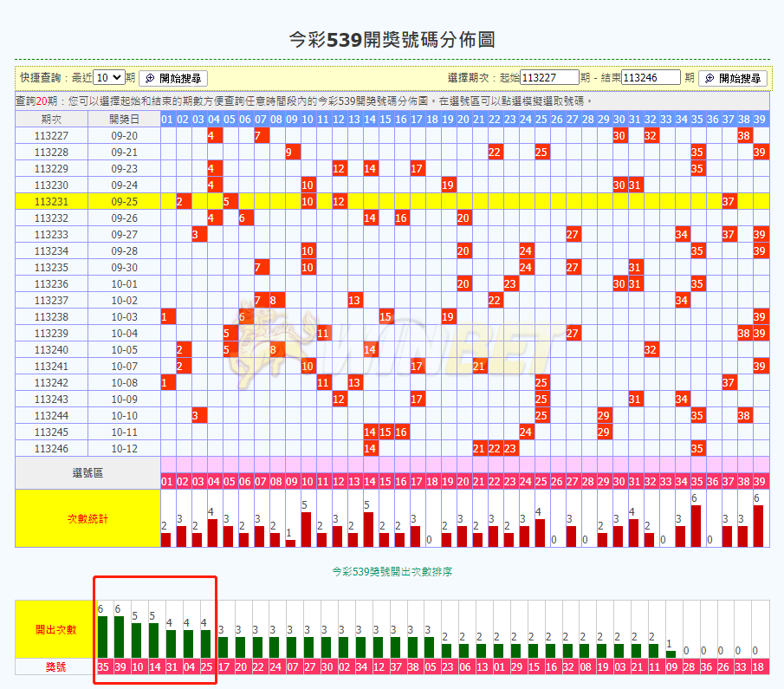Pick number 14 in the pink 選號區 row
This screenshot has height=689, width=784.
click(370, 481)
